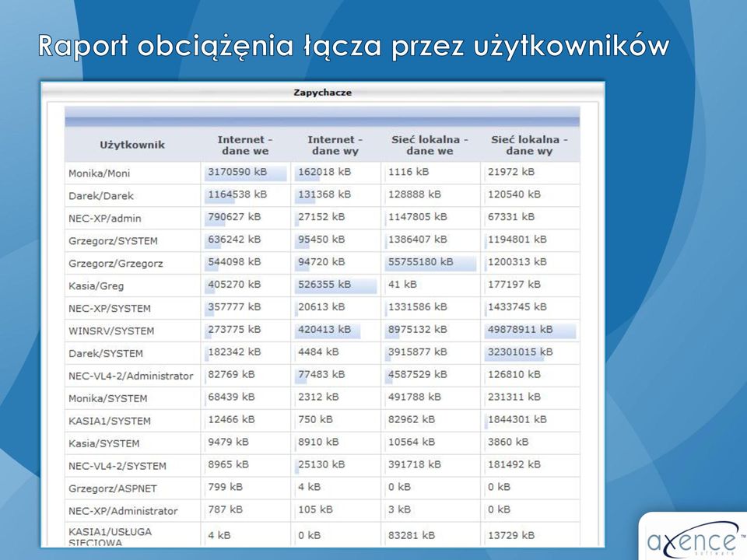Select the Grzegorz/Grzegorz user row
This screenshot has height=560, width=747.
point(322,264)
